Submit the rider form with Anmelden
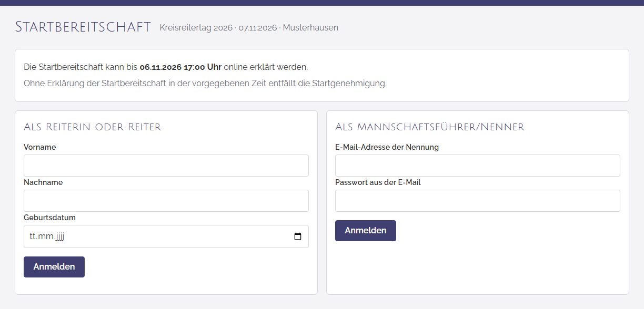 tap(54, 267)
